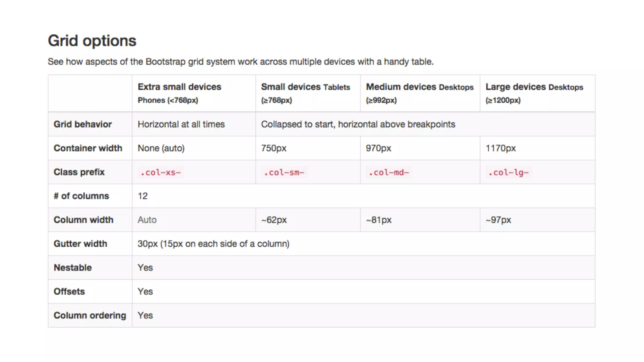Click the Grid options heading

(x=92, y=41)
